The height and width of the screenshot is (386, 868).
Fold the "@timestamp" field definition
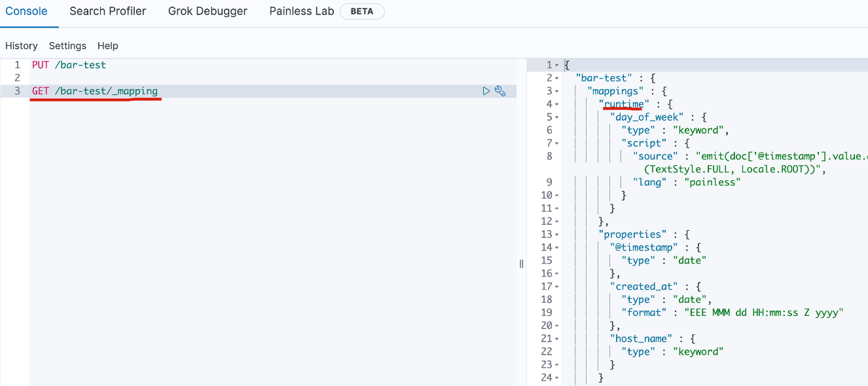[x=556, y=248]
